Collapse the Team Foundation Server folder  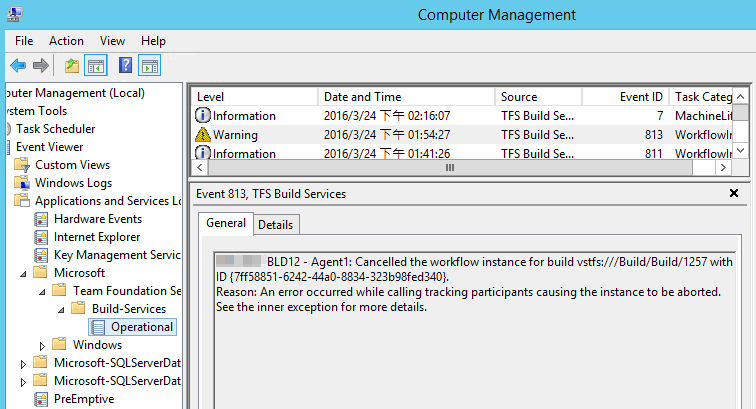pos(42,291)
